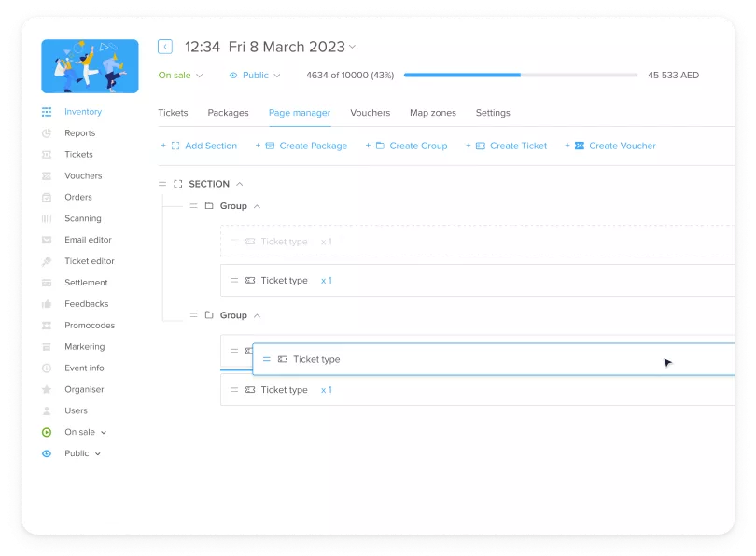Toggle the Public visibility eye in sidebar
The width and height of the screenshot is (756, 556).
tap(47, 453)
